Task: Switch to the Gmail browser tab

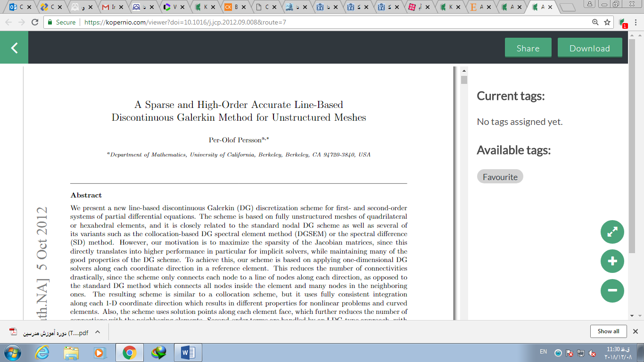Action: 111,7
